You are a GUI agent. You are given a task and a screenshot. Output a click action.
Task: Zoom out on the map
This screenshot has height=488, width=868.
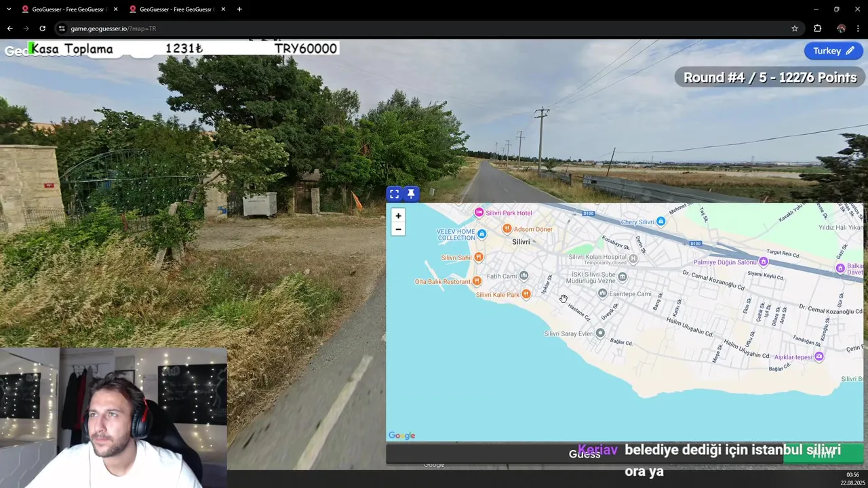(398, 229)
